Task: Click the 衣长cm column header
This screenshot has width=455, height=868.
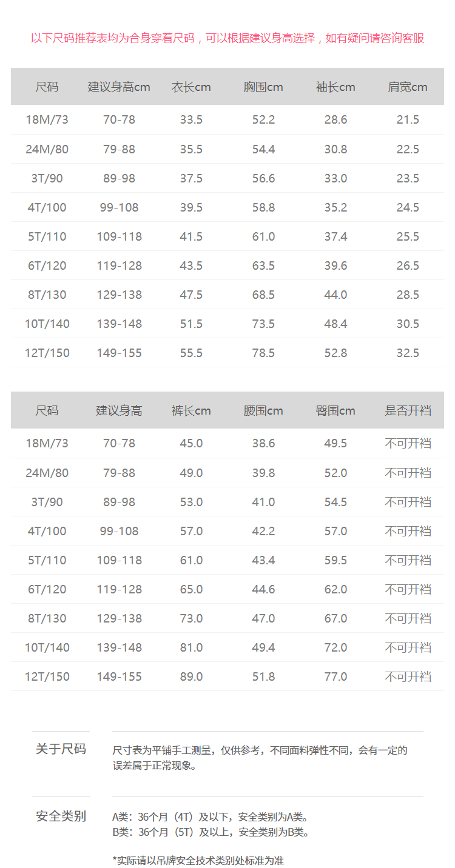Action: click(x=191, y=87)
